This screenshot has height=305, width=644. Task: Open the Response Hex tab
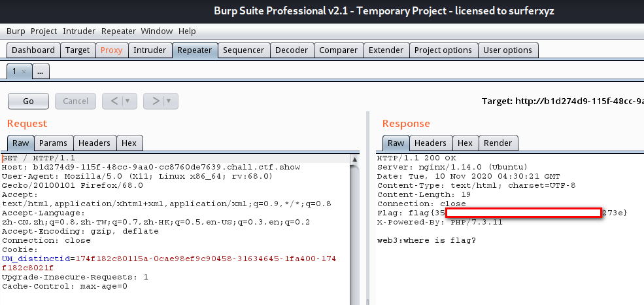466,143
